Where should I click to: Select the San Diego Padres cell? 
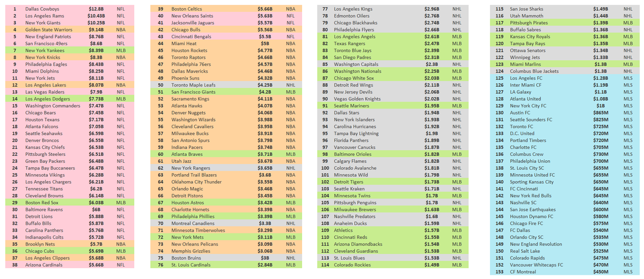pos(353,57)
